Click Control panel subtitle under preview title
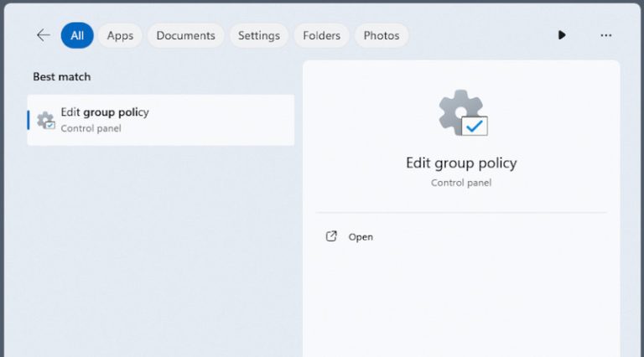The image size is (644, 357). (x=461, y=183)
